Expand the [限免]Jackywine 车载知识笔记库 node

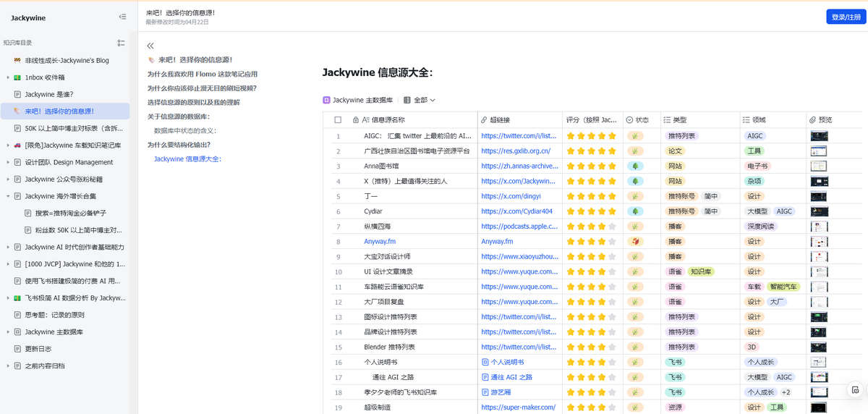click(8, 145)
